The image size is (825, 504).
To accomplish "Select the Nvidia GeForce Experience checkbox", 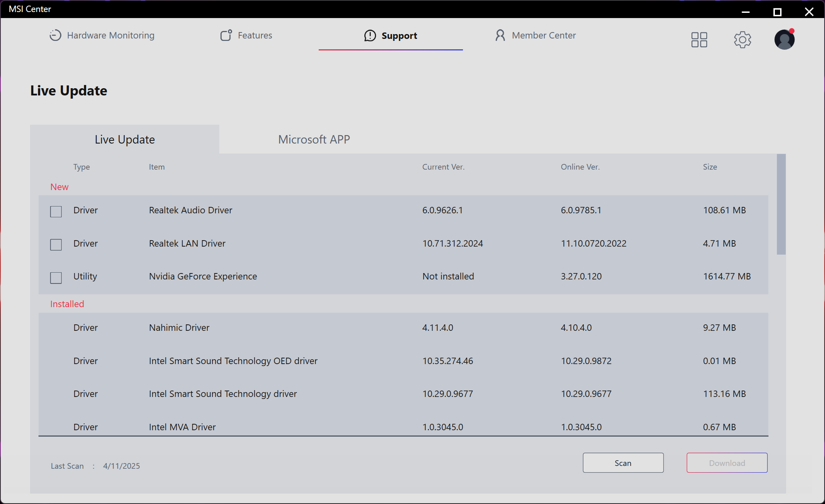I will pyautogui.click(x=56, y=277).
